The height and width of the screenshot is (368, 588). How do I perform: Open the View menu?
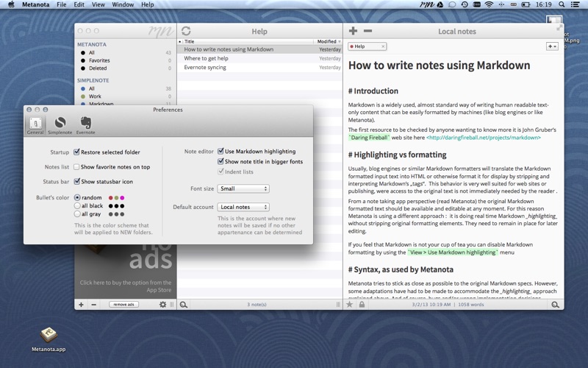[x=98, y=4]
